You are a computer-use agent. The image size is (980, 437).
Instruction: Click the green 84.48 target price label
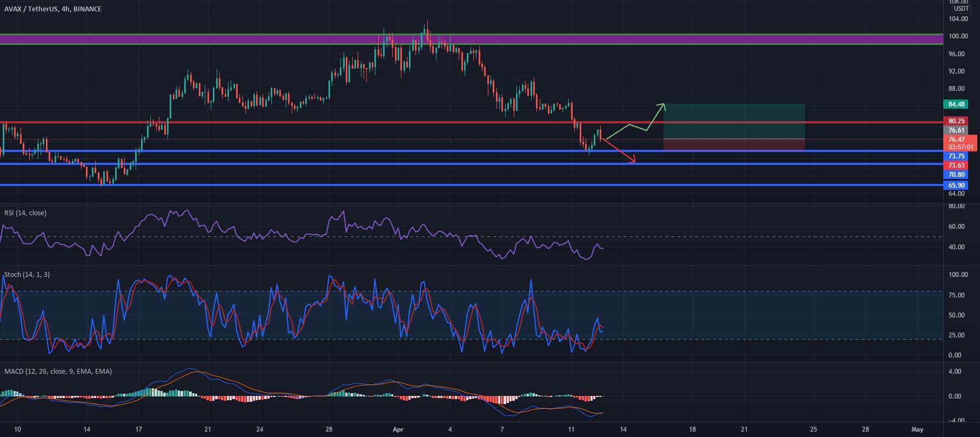tap(956, 104)
